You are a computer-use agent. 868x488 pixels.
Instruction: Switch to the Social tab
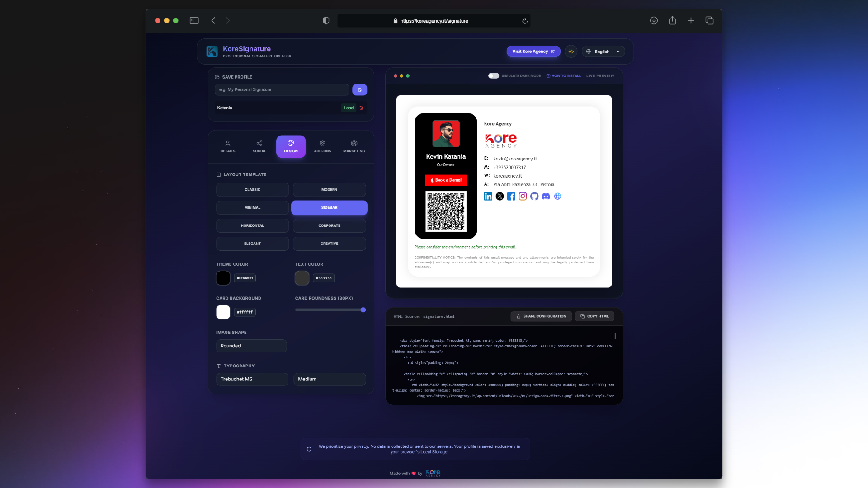point(259,146)
